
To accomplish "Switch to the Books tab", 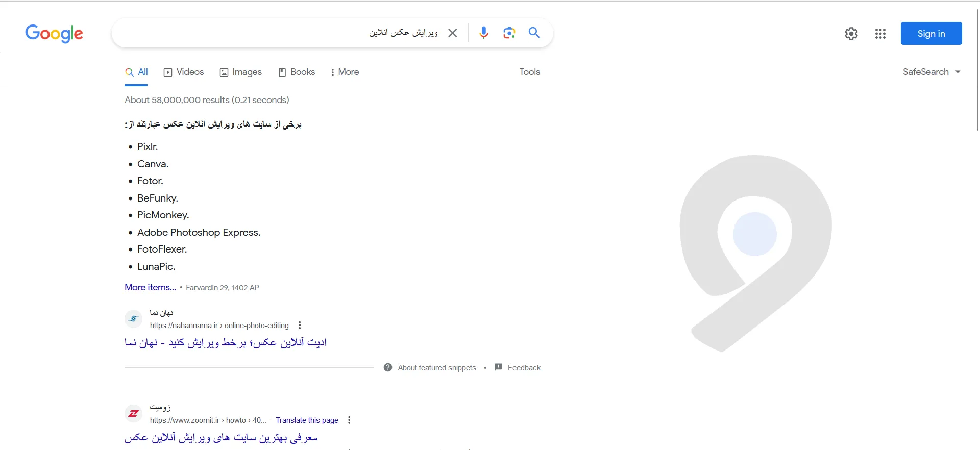I will click(297, 72).
